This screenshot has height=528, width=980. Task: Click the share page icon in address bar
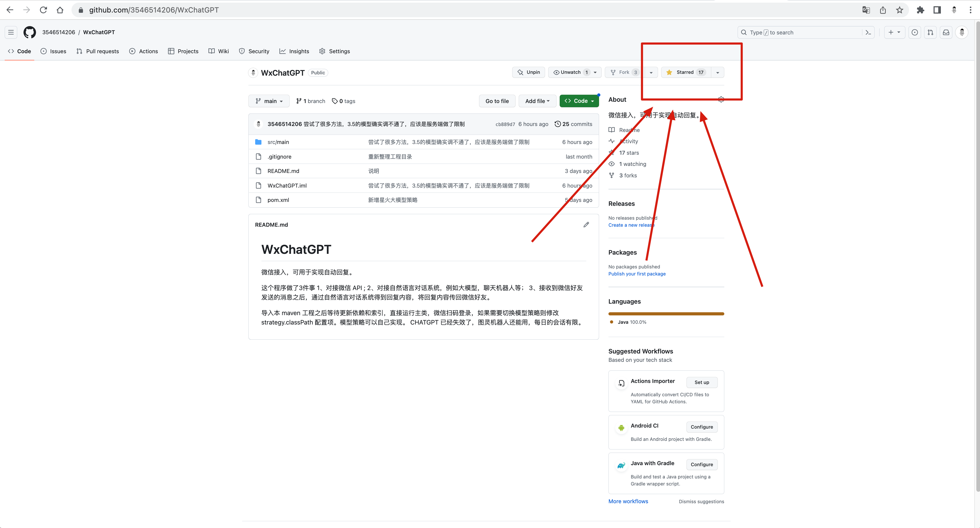pos(883,10)
